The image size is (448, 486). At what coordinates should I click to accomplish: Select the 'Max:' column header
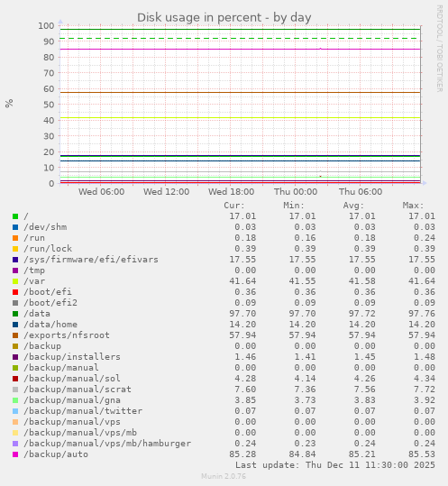414,206
